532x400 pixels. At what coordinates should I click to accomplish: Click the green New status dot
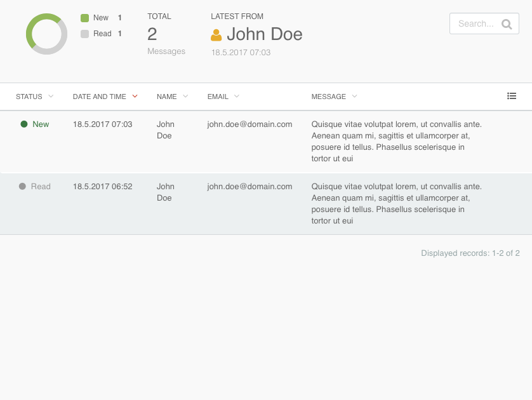[24, 124]
